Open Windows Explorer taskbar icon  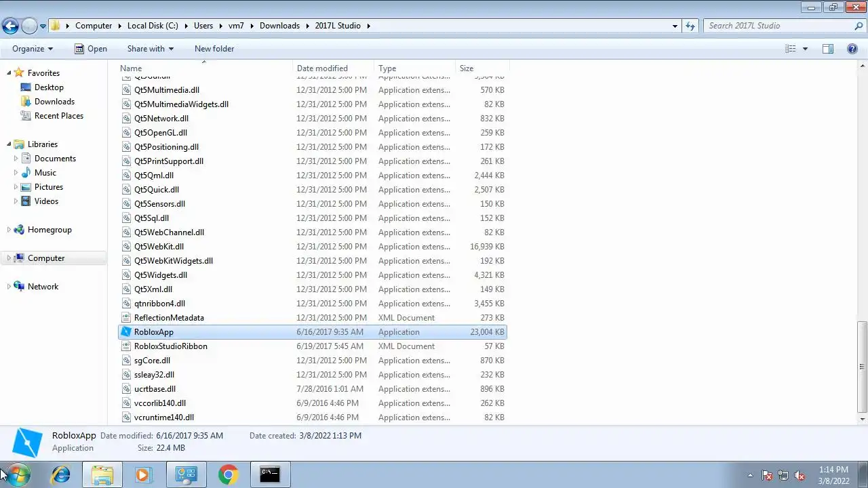pyautogui.click(x=102, y=474)
